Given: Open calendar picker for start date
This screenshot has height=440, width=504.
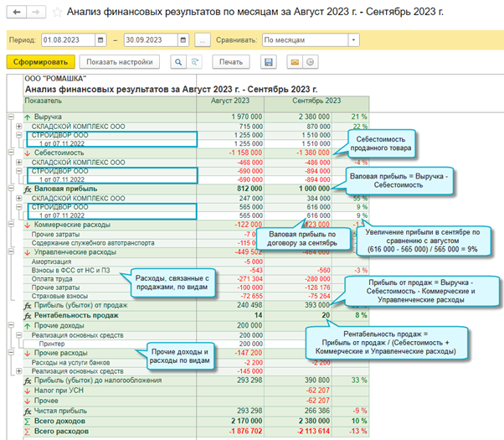Looking at the screenshot, I should 100,40.
